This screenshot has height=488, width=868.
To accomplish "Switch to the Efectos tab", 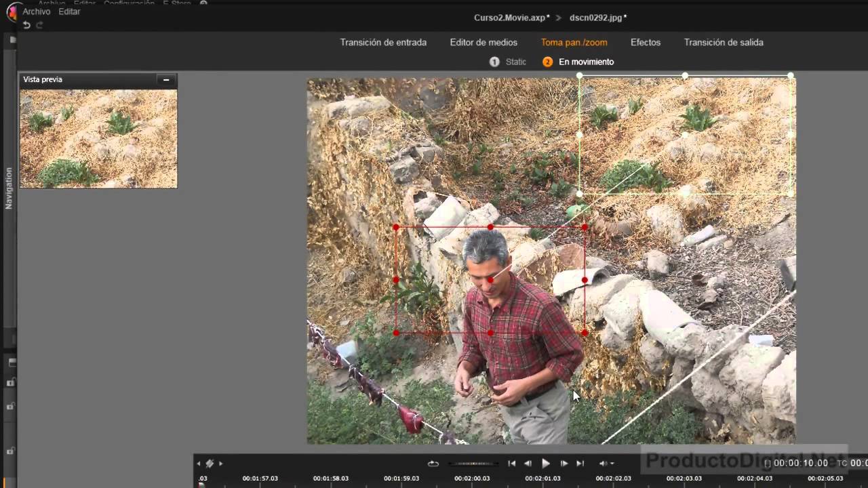I will (x=646, y=42).
